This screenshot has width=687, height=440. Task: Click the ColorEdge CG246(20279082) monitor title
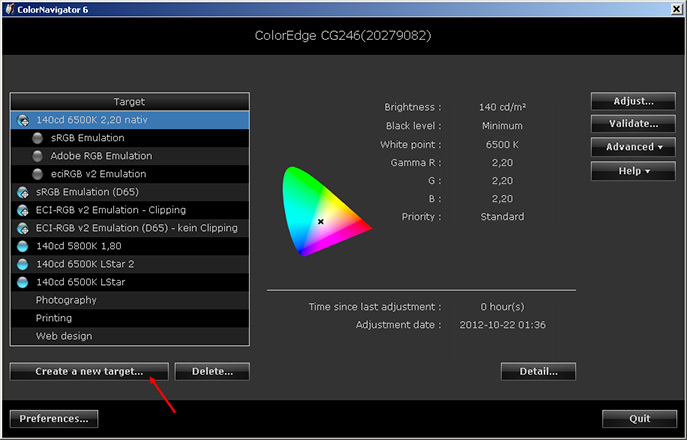pyautogui.click(x=343, y=36)
